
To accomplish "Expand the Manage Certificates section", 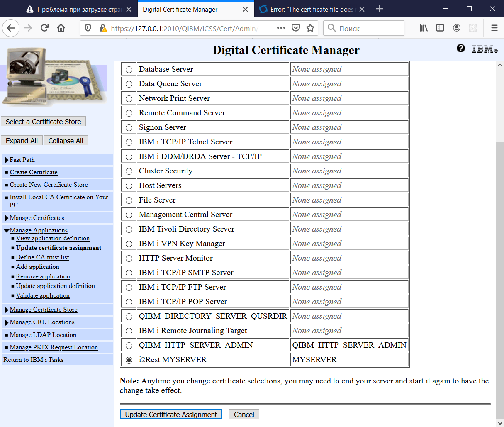I will pyautogui.click(x=7, y=218).
